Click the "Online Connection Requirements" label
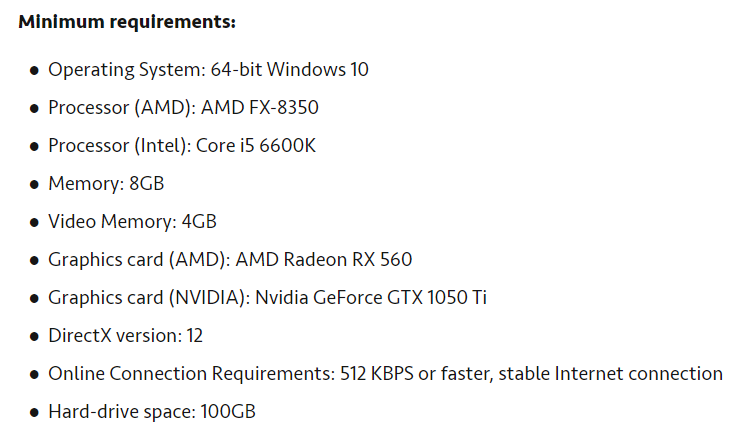This screenshot has width=731, height=438. pyautogui.click(x=188, y=374)
